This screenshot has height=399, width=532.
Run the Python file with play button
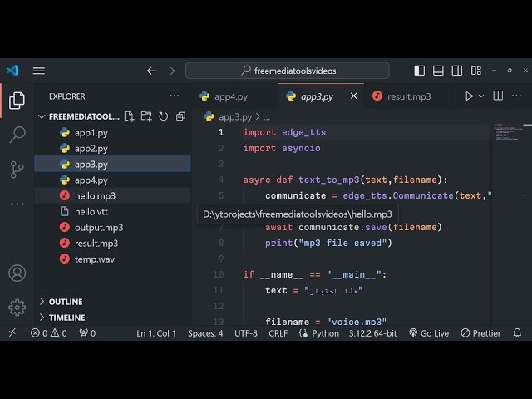tap(469, 96)
